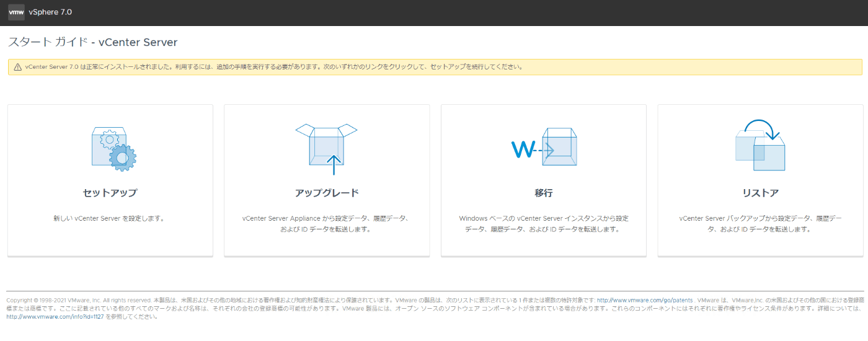Click the vSphere 7.0 header title
The width and height of the screenshot is (868, 341).
point(50,12)
